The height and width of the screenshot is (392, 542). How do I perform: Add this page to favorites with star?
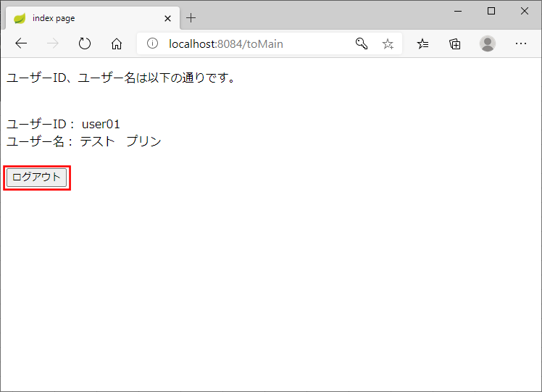coord(388,44)
